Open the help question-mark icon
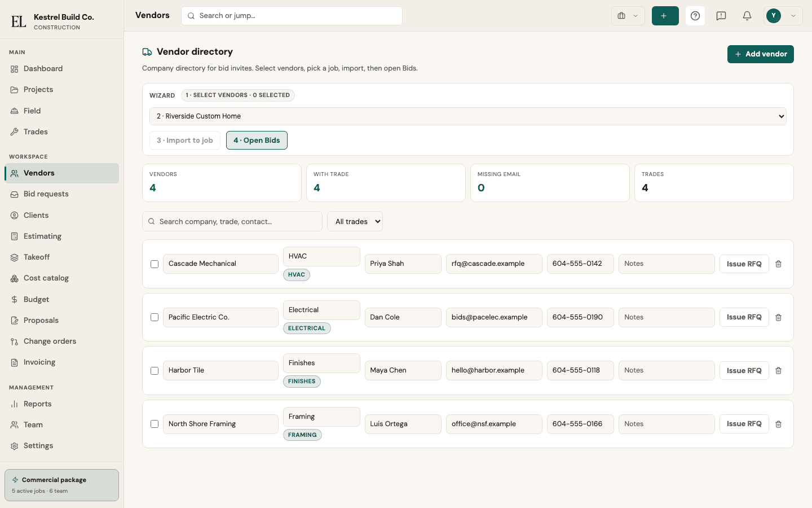 click(x=695, y=16)
